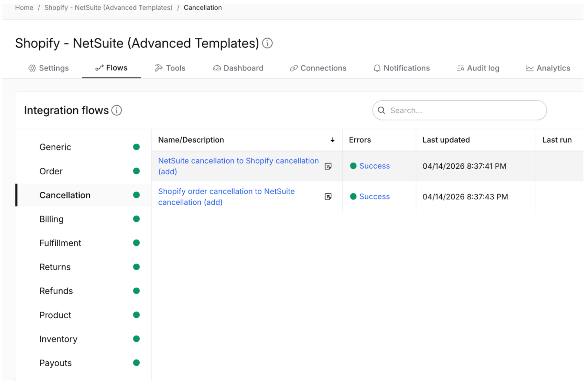Open the Dashboard tab
This screenshot has height=384, width=588.
(x=238, y=68)
